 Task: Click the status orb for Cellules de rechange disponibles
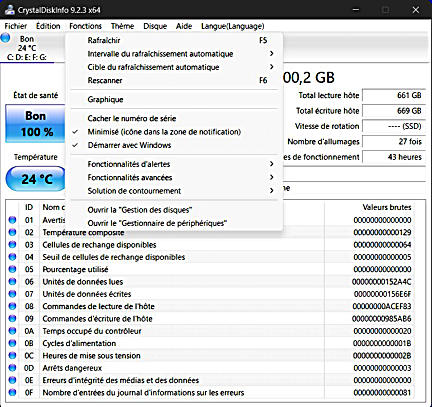12,245
